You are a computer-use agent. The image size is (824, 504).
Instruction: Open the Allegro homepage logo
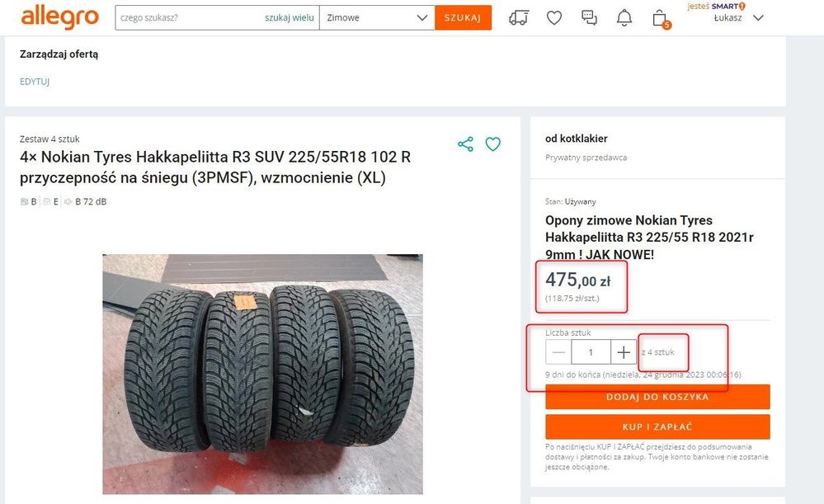(59, 17)
